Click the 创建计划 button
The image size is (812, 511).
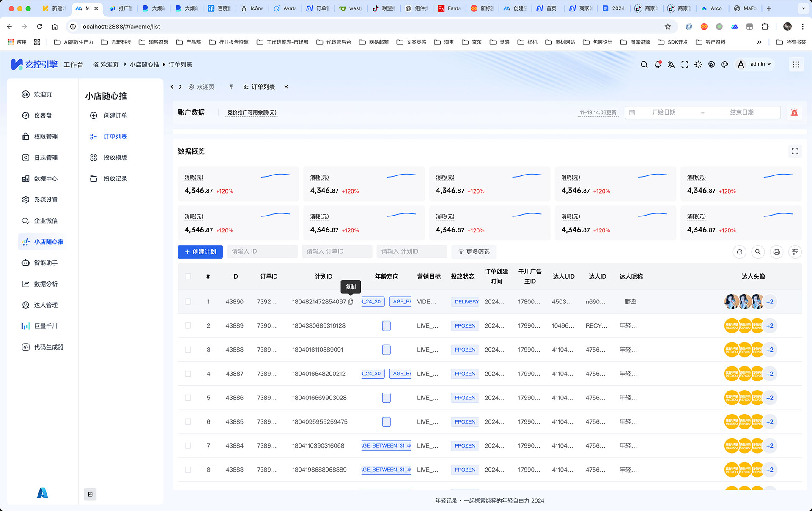(200, 251)
